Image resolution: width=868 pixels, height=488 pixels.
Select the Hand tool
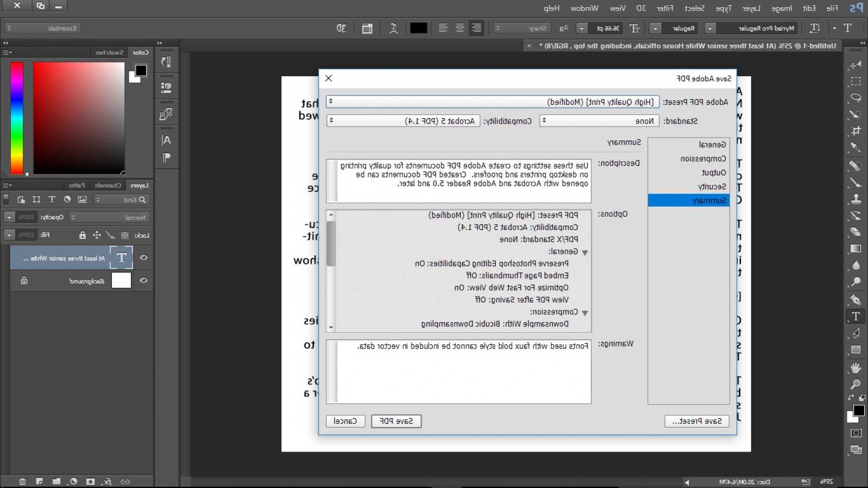tap(855, 367)
